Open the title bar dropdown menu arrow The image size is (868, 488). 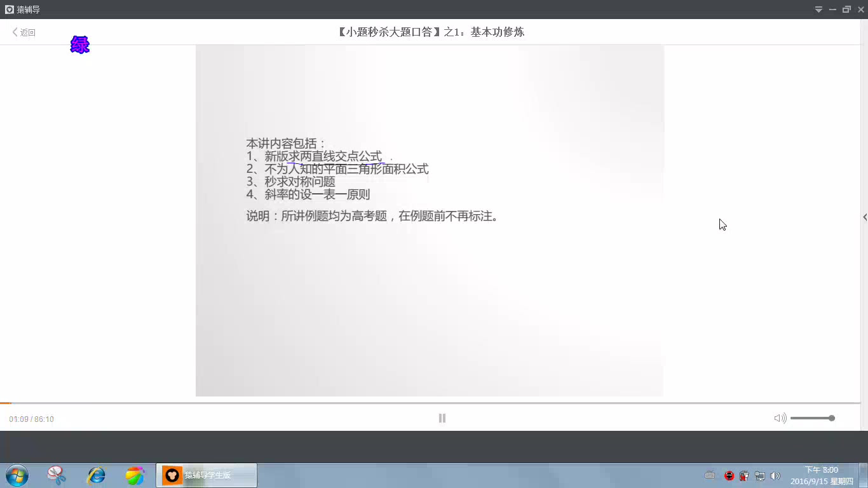tap(819, 10)
